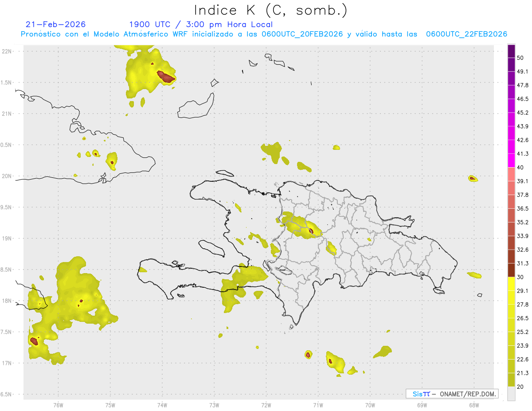532x411 pixels.
Task: Click '1900 UTC / 3:00 pm Hora Local'
Action: tap(201, 24)
